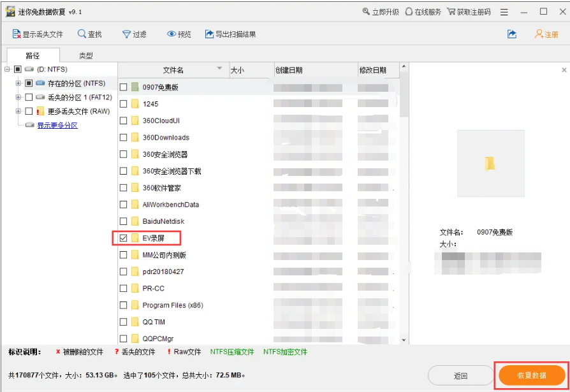Viewport: 570px width, 392px height.
Task: Open the 文件名 column sort dropdown
Action: coord(219,69)
